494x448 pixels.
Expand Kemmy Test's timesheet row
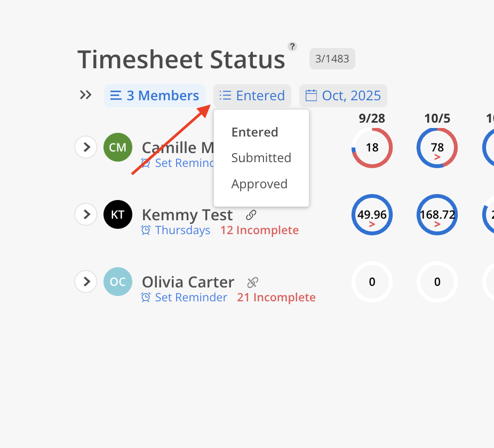[x=86, y=214]
